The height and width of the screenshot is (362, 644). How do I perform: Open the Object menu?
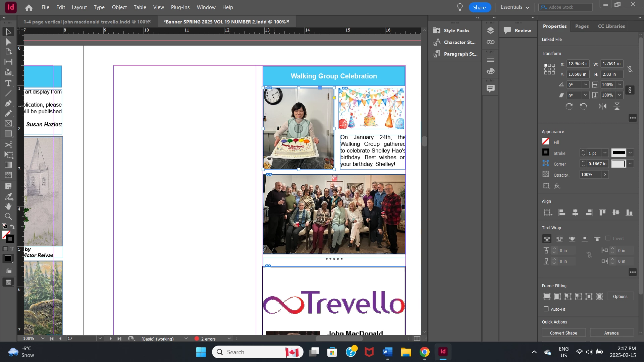coord(119,7)
